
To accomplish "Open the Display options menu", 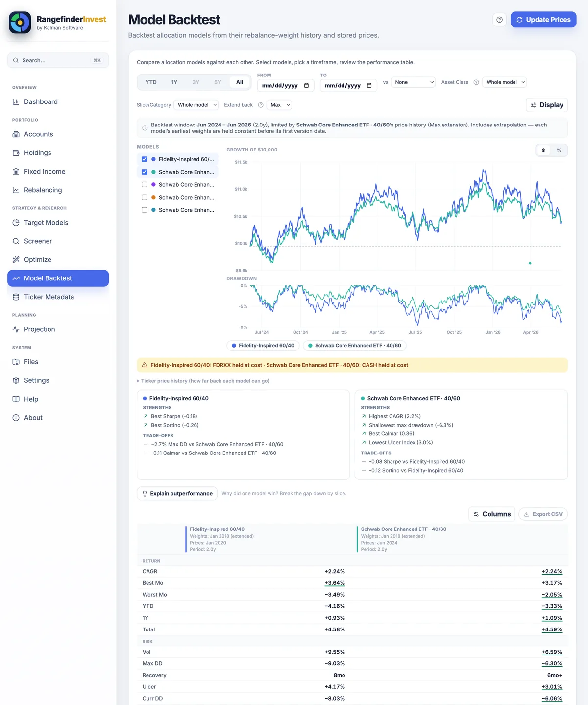I will tap(547, 105).
